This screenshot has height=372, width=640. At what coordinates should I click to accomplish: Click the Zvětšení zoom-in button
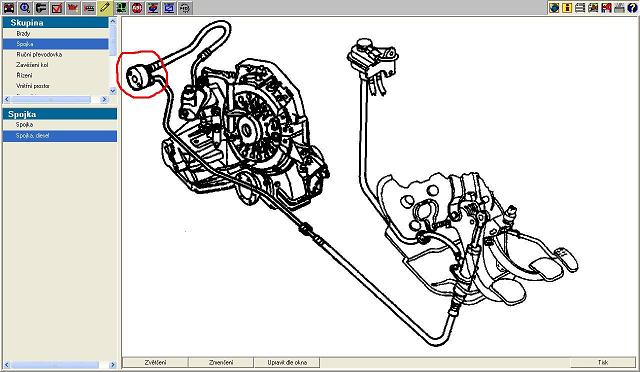(x=156, y=362)
